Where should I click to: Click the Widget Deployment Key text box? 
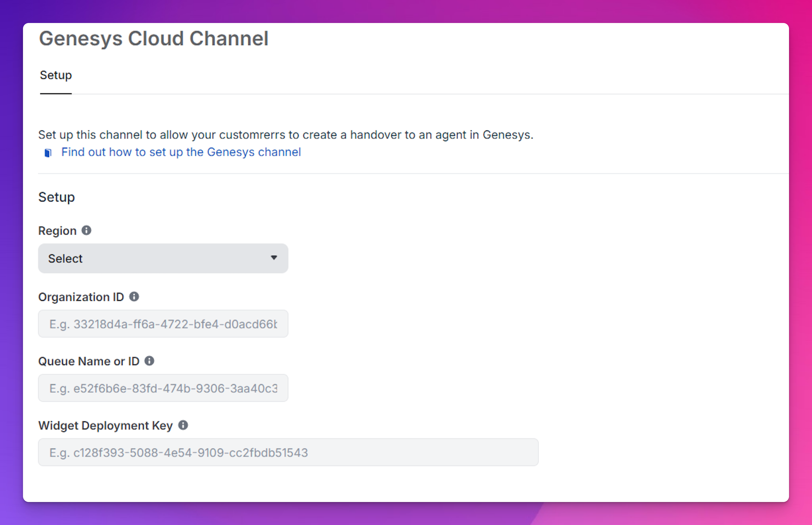click(288, 452)
